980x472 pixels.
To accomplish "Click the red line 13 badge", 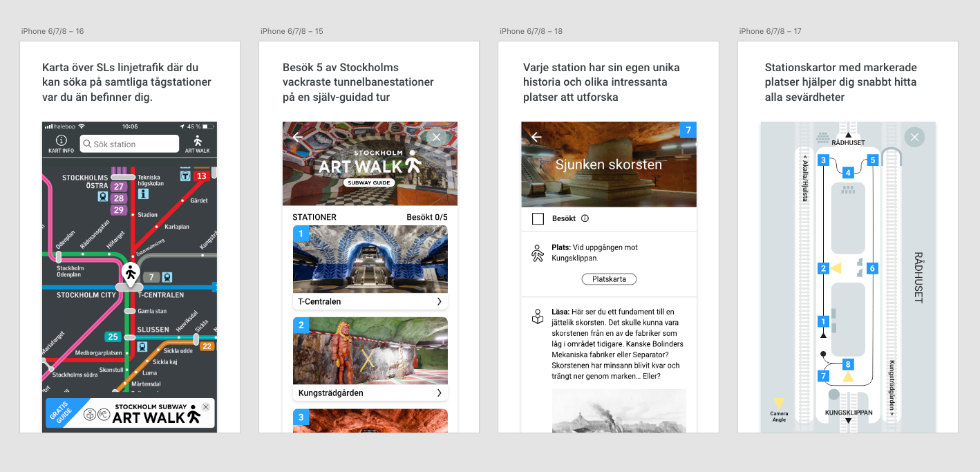I will [x=201, y=176].
